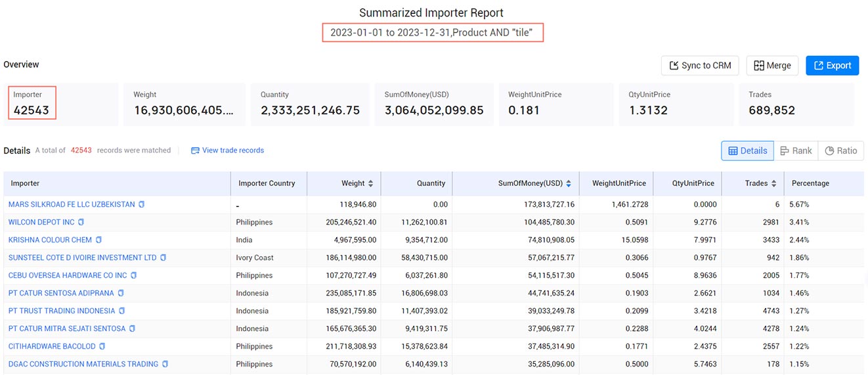Select WeightUnitPrice overview value 0.181
Screen dimensions: 868x375
[524, 110]
